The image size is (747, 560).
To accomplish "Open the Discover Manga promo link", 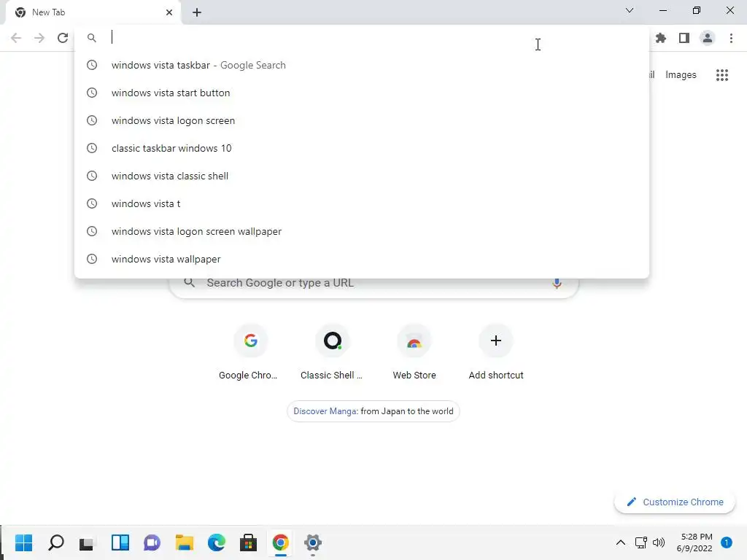I will pos(373,411).
